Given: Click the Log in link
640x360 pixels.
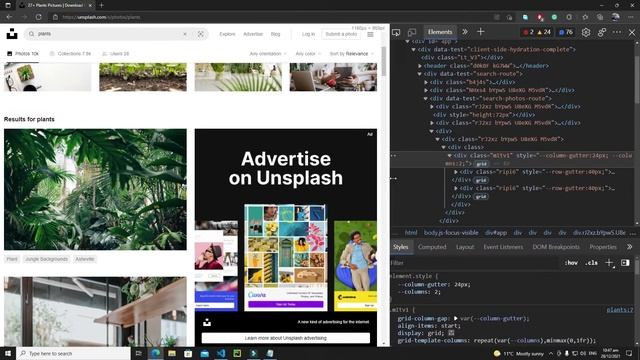Looking at the screenshot, I should pyautogui.click(x=309, y=34).
